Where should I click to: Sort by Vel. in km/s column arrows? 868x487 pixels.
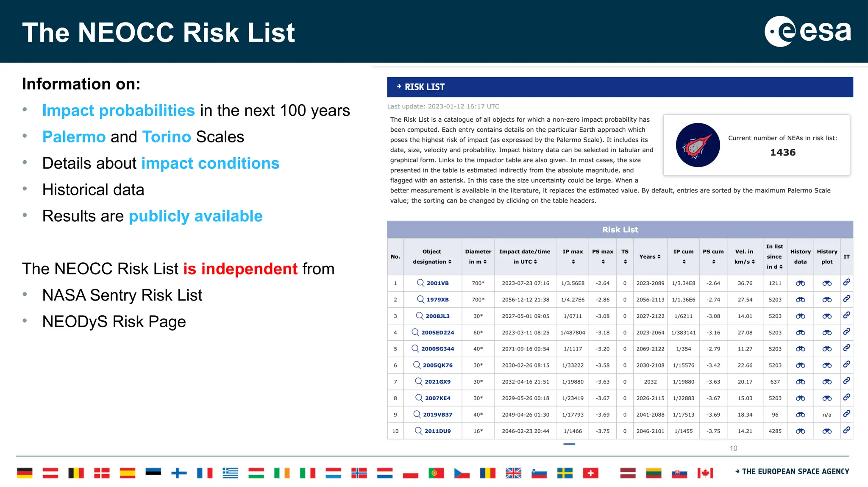pyautogui.click(x=753, y=262)
